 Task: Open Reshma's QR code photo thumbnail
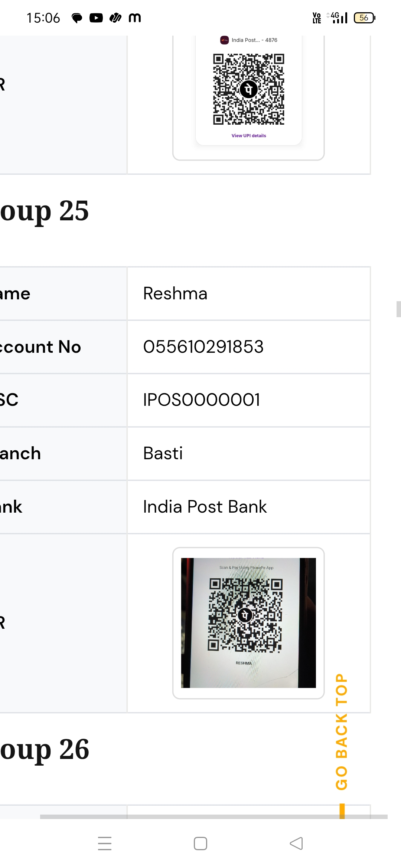point(248,623)
